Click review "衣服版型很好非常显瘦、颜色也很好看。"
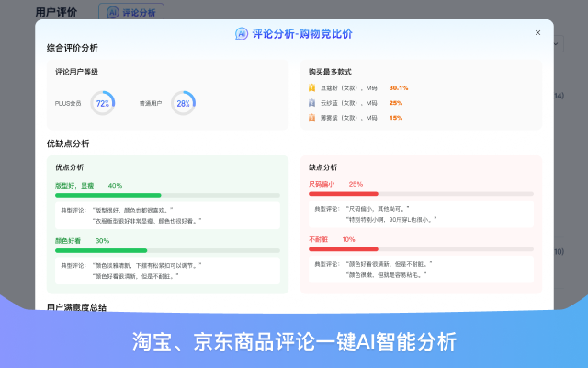Screen dimensions: 588x368 [147, 221]
